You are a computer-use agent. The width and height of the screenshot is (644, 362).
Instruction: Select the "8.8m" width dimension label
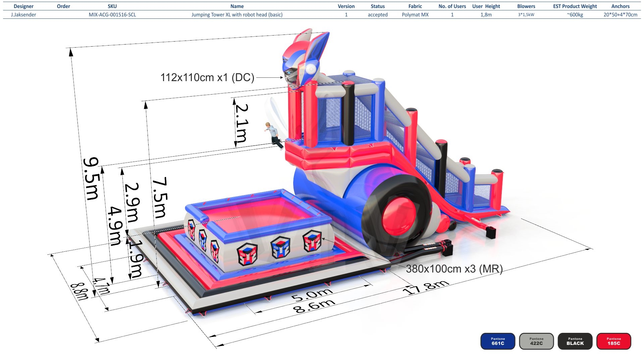pyautogui.click(x=79, y=291)
